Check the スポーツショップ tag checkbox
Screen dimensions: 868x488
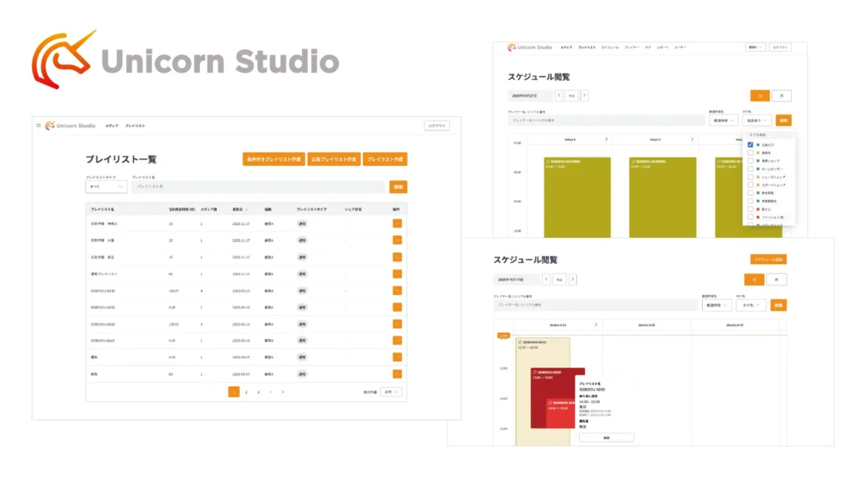[750, 185]
